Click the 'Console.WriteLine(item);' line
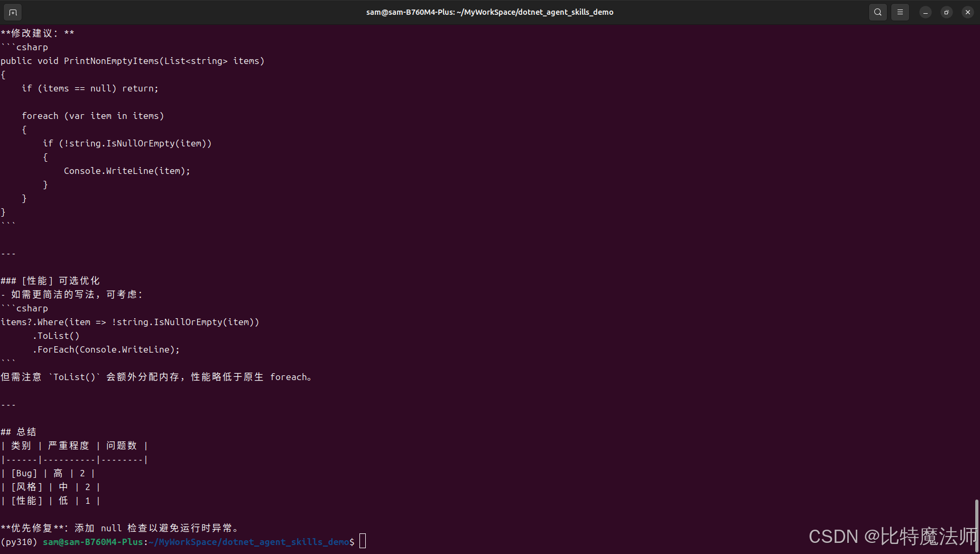This screenshot has height=554, width=980. point(127,171)
